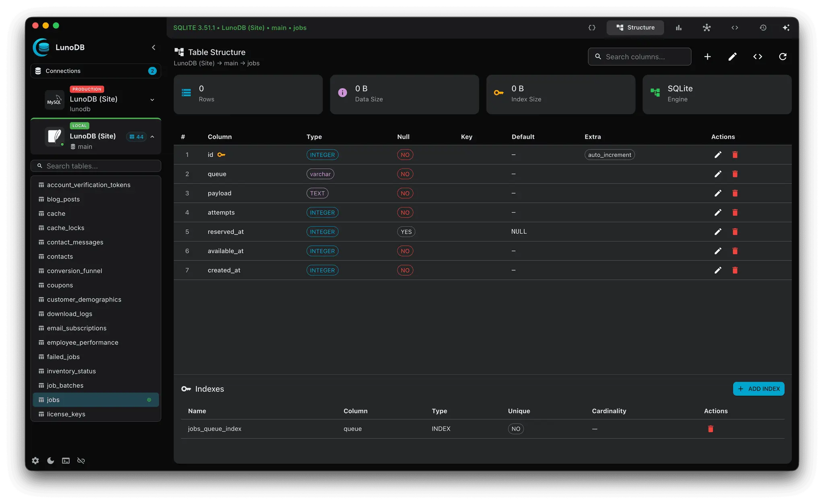824x504 pixels.
Task: Open the license_keys table
Action: pos(96,414)
